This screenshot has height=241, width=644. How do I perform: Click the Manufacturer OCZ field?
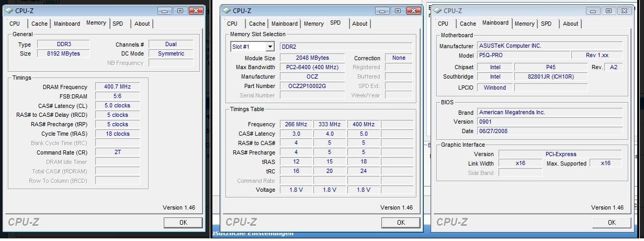[x=312, y=76]
